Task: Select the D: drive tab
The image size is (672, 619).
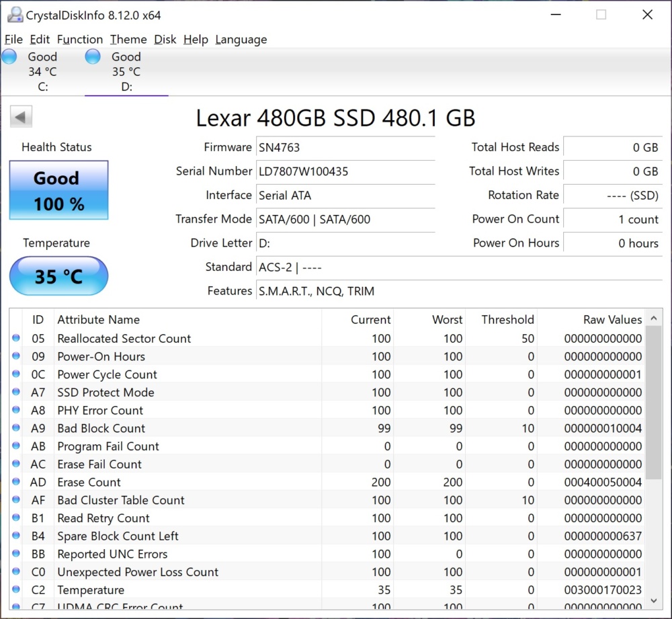Action: [126, 72]
